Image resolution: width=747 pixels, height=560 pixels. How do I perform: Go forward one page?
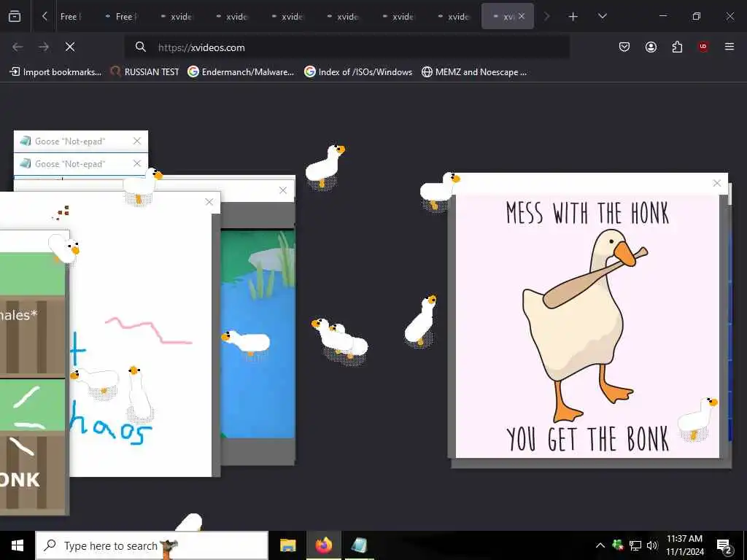tap(44, 47)
